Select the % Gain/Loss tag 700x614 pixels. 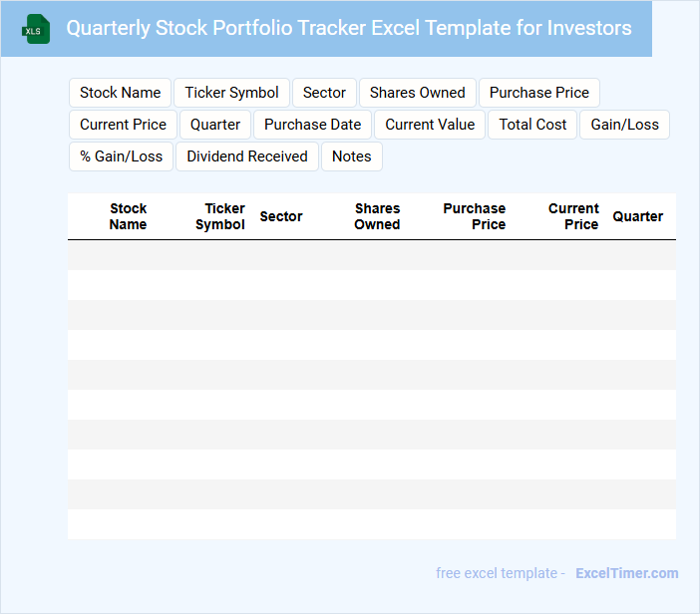click(121, 156)
